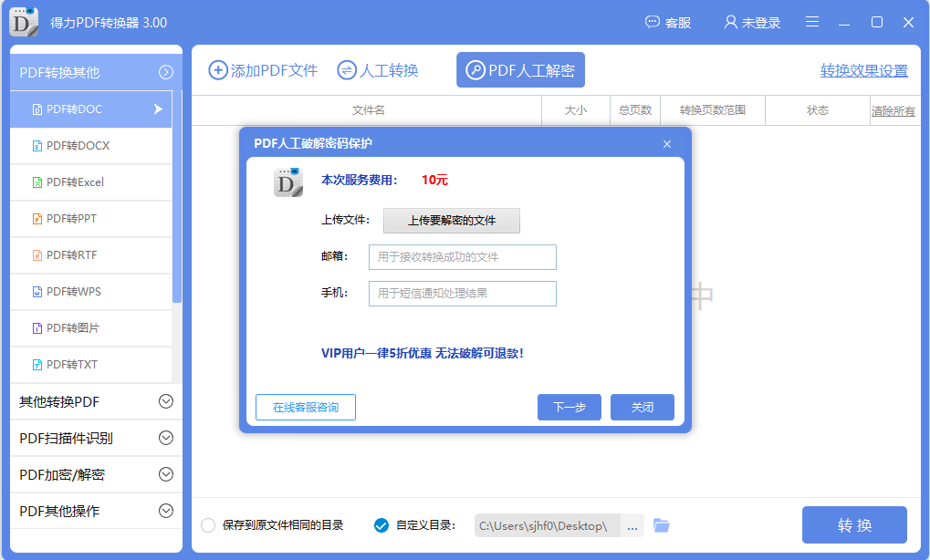
Task: Click the D logo inside the dialog
Action: pos(288,182)
